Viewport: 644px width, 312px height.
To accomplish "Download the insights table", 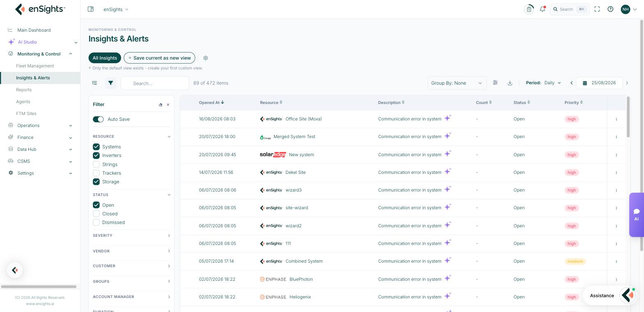I will 510,83.
